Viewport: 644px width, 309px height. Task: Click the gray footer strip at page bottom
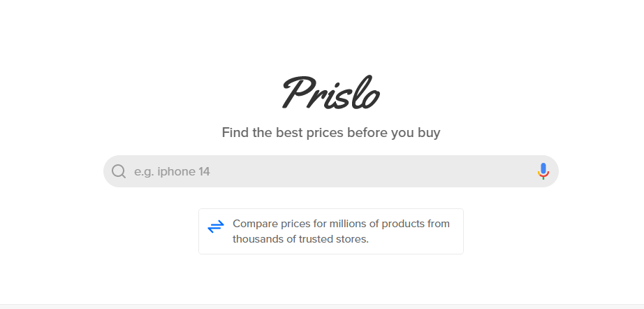[x=322, y=306]
